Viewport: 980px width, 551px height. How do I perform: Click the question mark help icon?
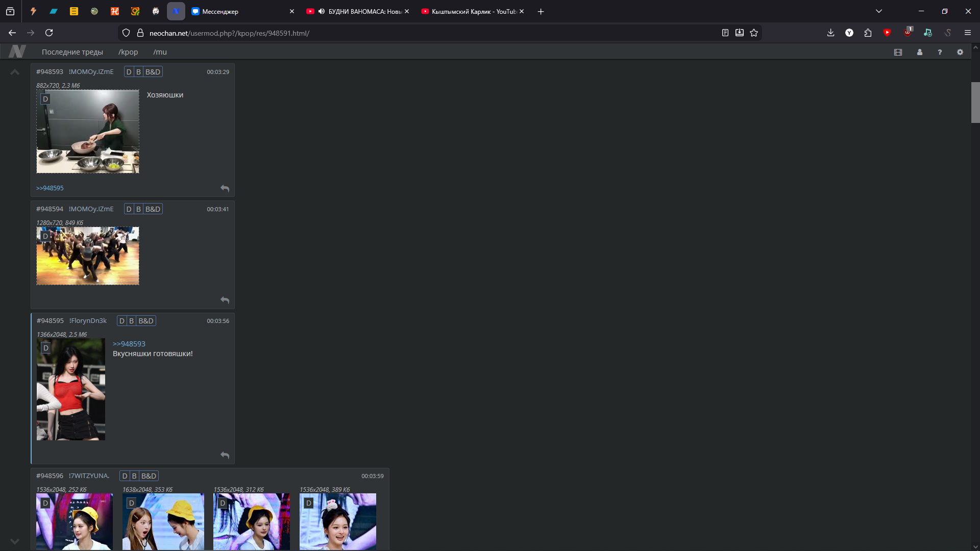pos(940,52)
